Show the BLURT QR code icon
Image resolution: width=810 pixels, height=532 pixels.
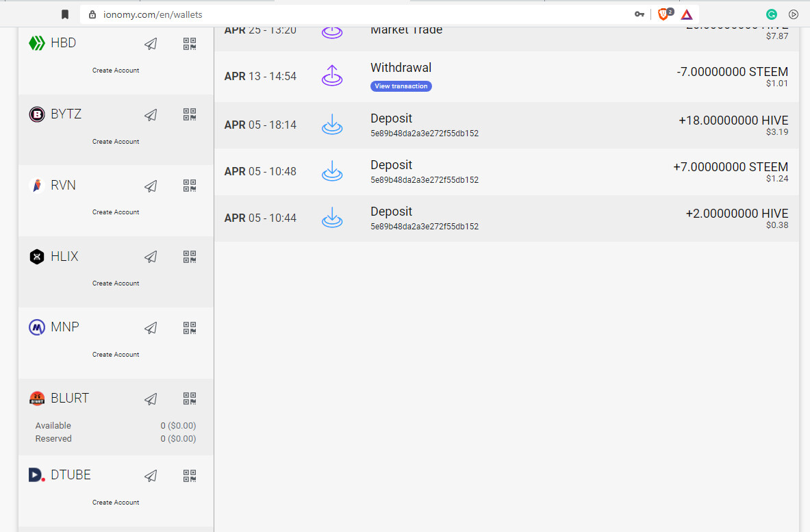tap(190, 398)
